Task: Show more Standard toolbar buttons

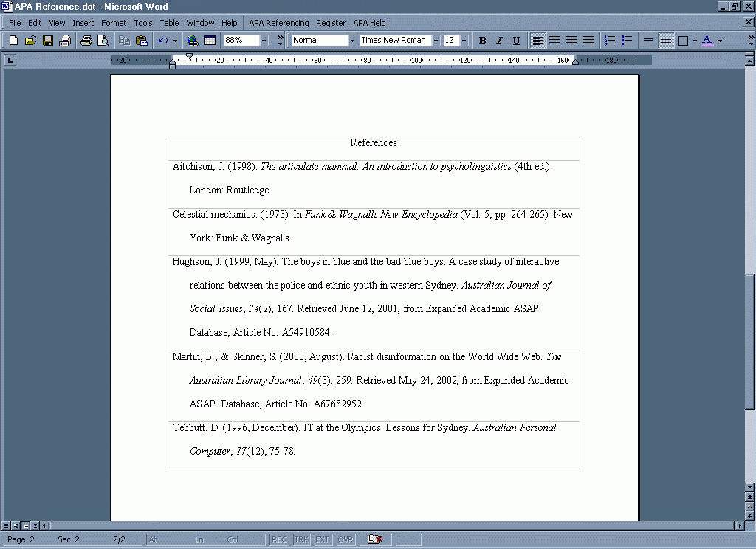Action: (x=280, y=41)
